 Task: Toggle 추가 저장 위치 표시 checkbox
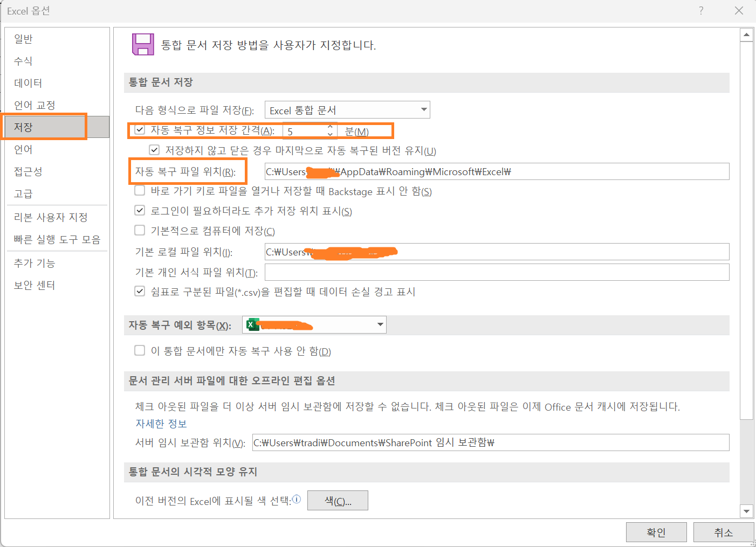point(140,210)
